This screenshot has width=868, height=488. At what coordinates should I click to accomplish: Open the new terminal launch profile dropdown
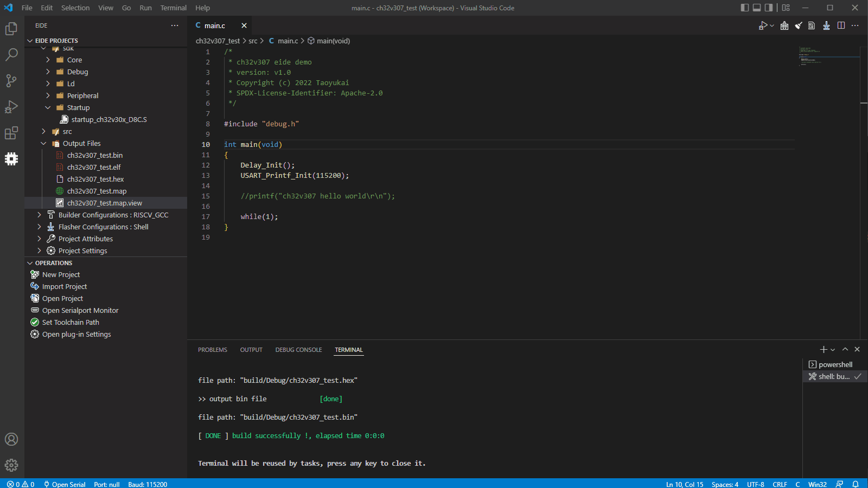pos(833,350)
